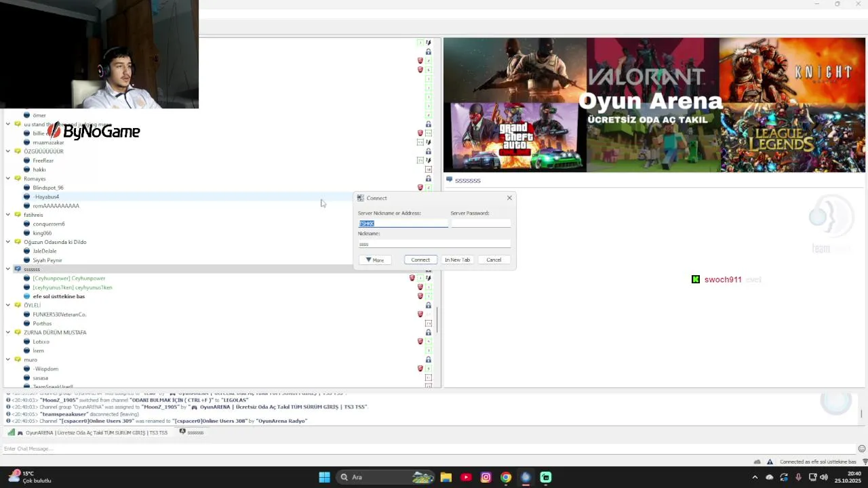This screenshot has height=488, width=868.
Task: Click red shield badge on Blindspot_96 row
Action: click(420, 188)
